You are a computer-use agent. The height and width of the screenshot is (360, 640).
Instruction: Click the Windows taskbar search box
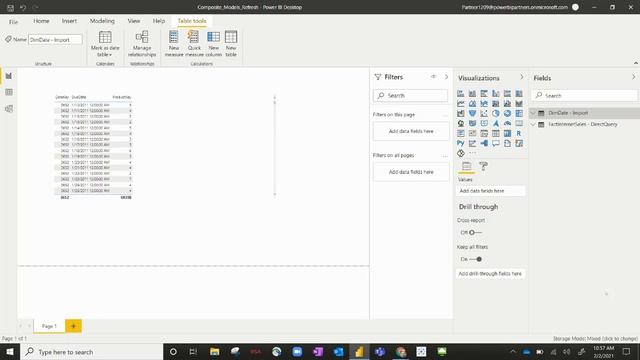[92, 352]
